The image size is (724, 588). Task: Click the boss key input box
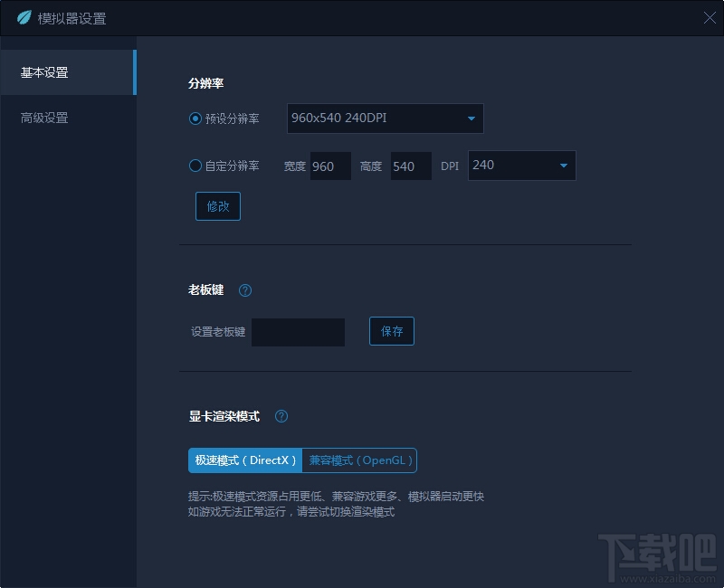(299, 332)
